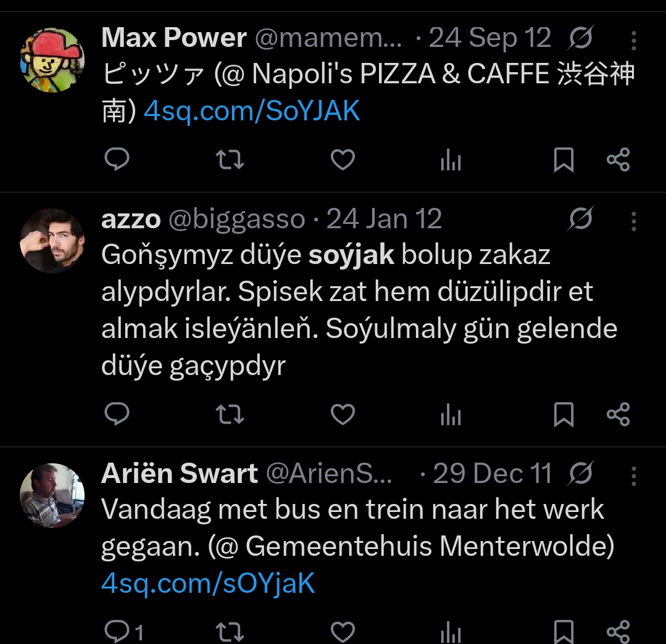
Task: Click the Grok icon on azzo's tweet
Action: [x=581, y=218]
